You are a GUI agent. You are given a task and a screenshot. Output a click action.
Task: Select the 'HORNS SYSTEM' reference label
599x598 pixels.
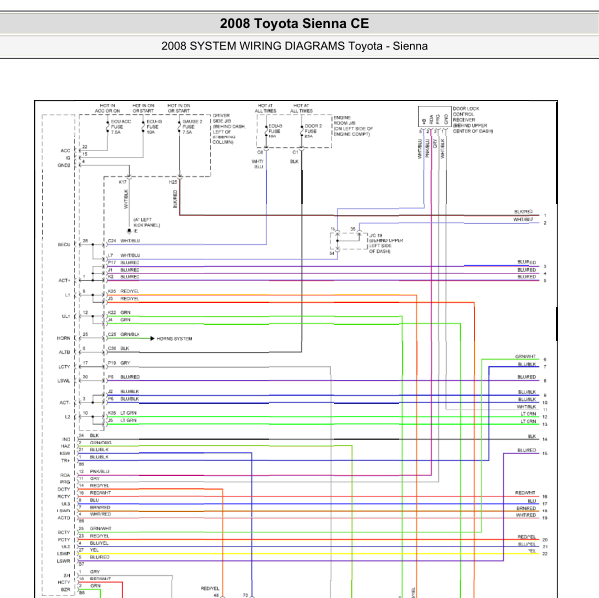point(175,339)
